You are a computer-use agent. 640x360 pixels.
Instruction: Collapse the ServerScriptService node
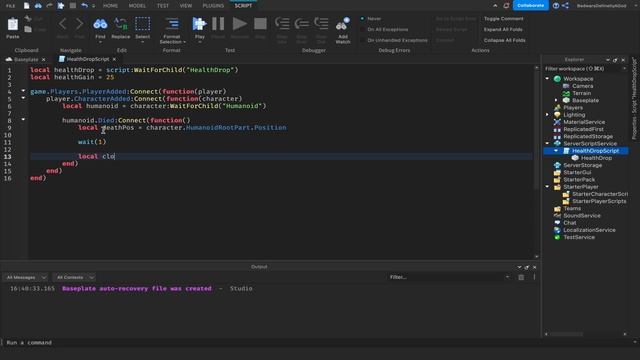[x=547, y=144]
